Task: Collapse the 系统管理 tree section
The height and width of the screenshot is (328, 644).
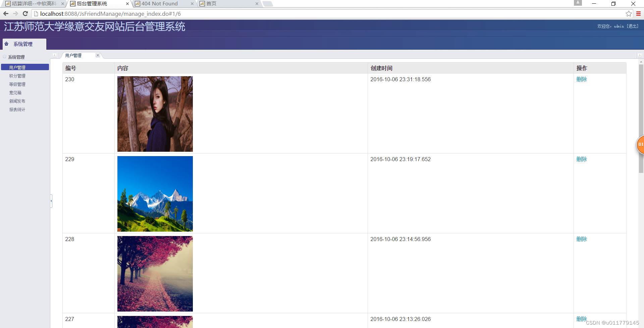Action: click(5, 57)
